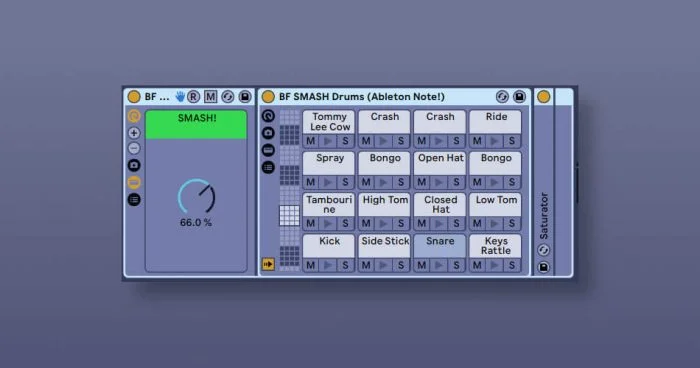Image resolution: width=700 pixels, height=368 pixels.
Task: Solo the Low Tom pad
Action: click(x=512, y=223)
